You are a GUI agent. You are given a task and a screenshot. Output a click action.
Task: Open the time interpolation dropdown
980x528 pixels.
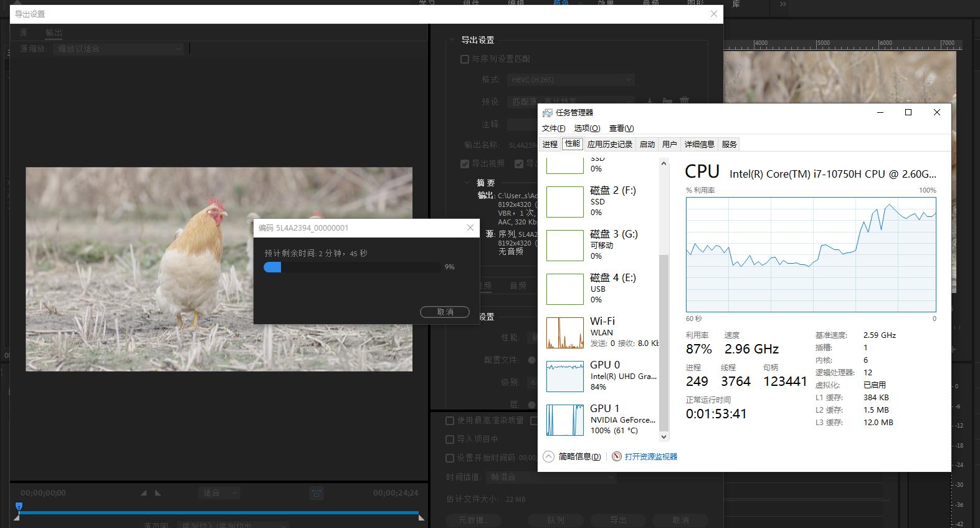coord(551,477)
